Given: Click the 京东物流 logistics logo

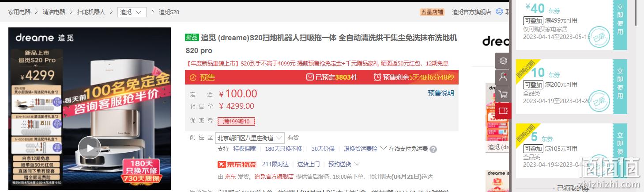Looking at the screenshot, I should (237, 165).
